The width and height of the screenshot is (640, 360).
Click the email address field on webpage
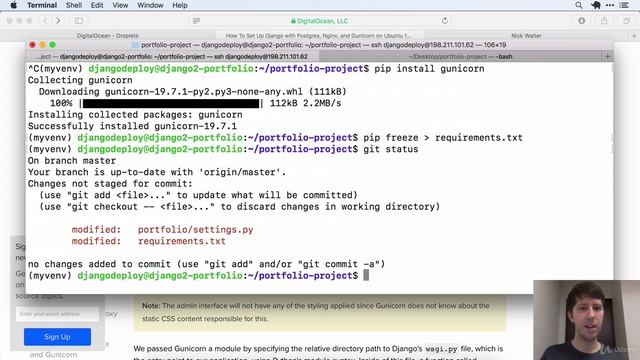click(57, 314)
